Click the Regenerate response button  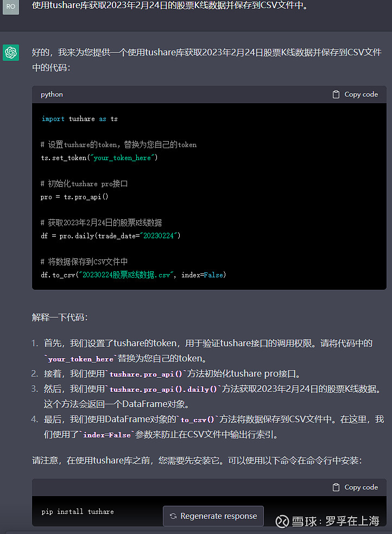[x=213, y=516]
